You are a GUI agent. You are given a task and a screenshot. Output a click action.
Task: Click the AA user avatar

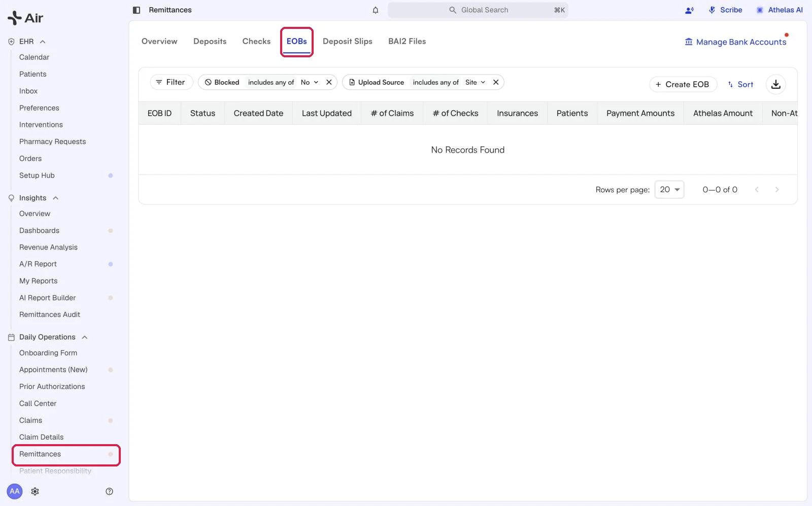tap(15, 491)
